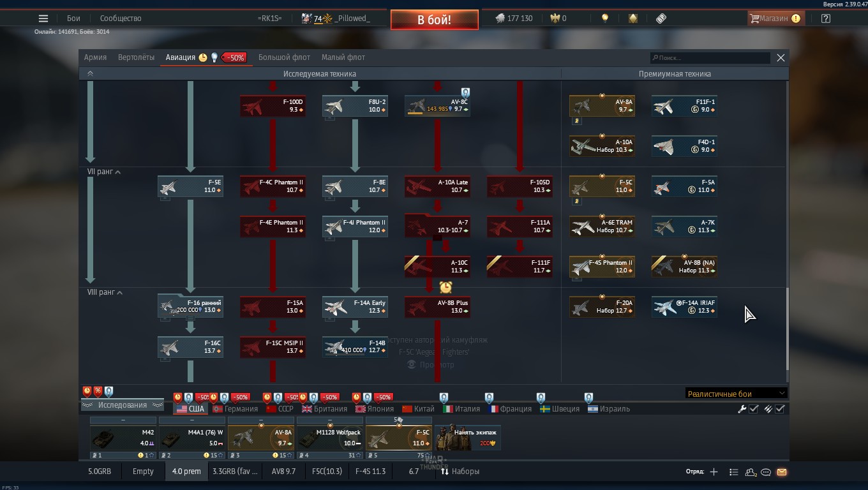Select the F-4S Phantom II premium

tap(602, 267)
